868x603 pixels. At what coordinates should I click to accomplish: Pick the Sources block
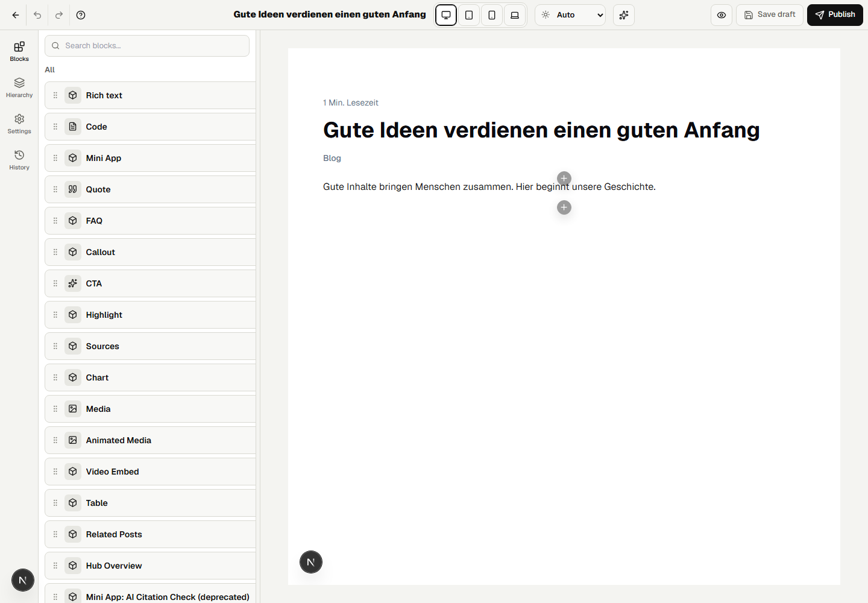151,346
